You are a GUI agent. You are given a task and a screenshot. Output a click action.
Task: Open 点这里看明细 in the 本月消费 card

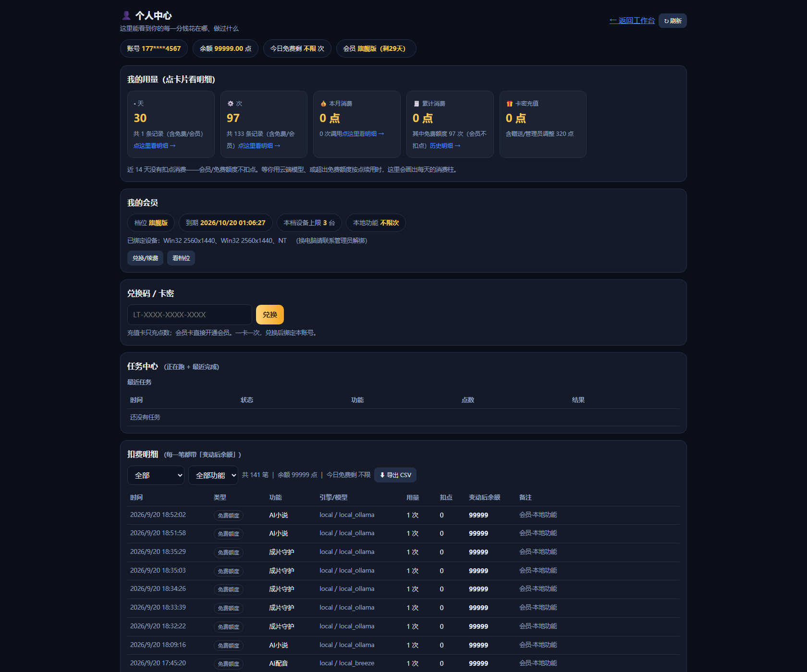pos(363,134)
